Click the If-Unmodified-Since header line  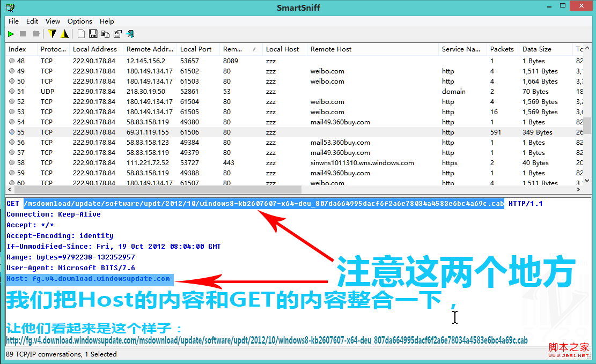[114, 247]
